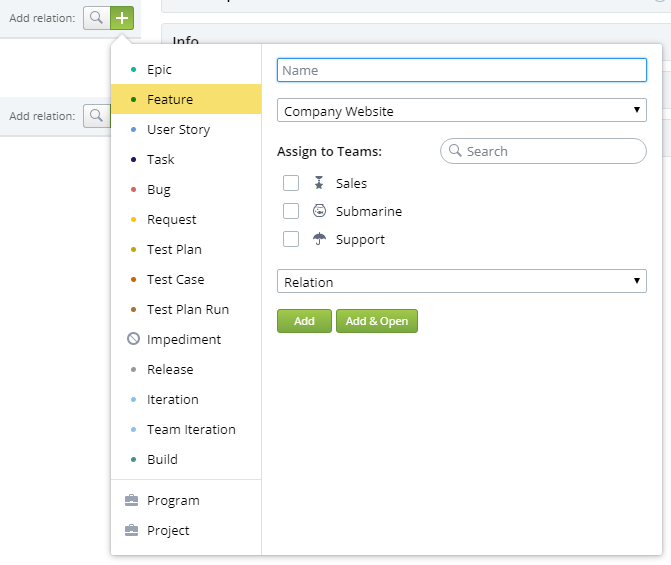Pick Build in the entity list
The width and height of the screenshot is (671, 565).
pos(186,459)
